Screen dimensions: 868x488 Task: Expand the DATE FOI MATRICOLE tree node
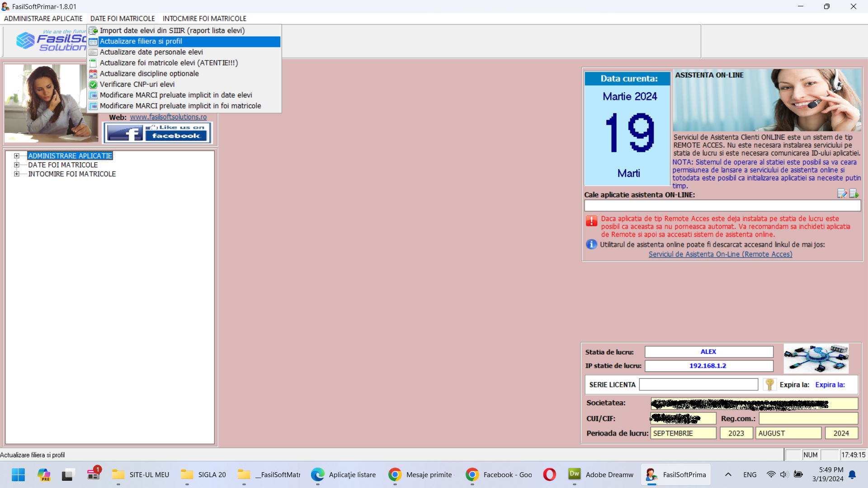coord(17,165)
